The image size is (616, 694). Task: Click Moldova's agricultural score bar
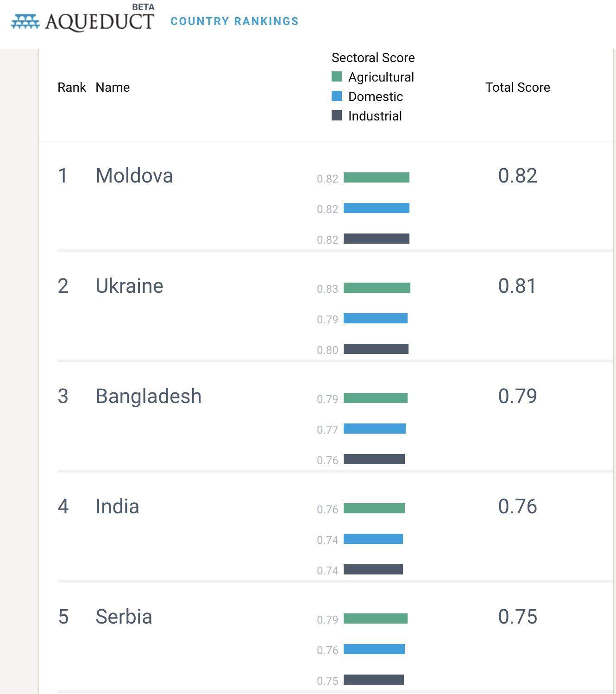[376, 177]
